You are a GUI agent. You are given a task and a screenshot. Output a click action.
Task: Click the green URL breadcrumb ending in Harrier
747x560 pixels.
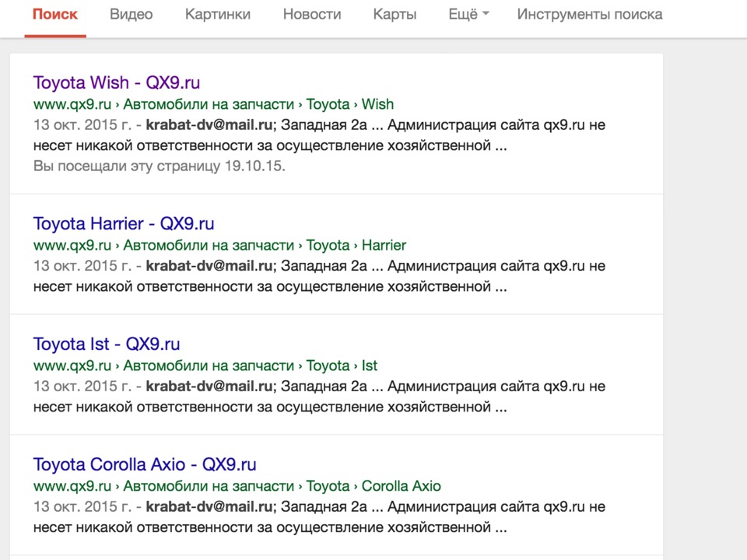coord(219,245)
